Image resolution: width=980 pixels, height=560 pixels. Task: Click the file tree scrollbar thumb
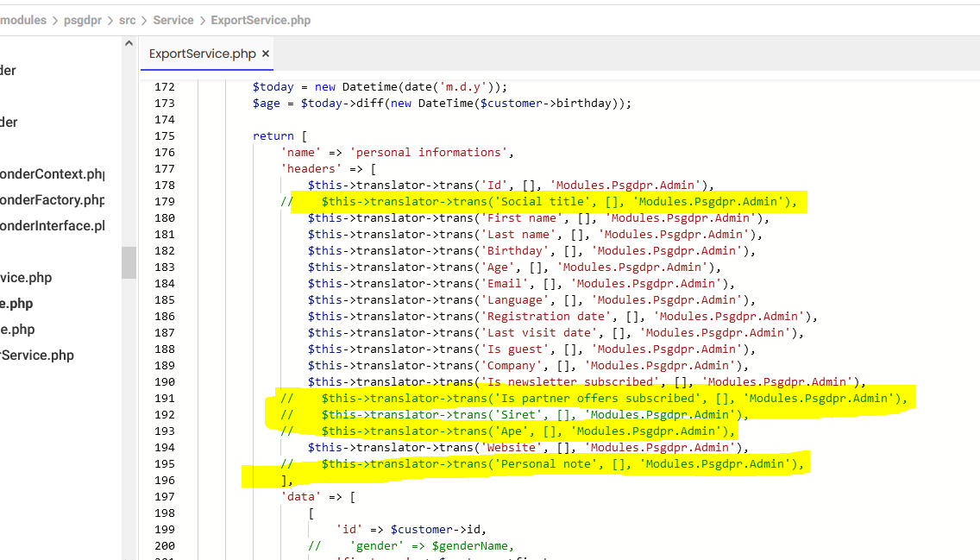coord(129,262)
